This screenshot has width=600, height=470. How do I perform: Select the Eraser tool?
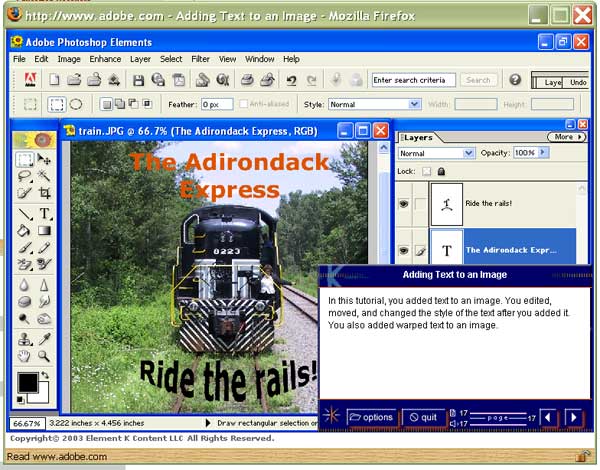[x=25, y=264]
